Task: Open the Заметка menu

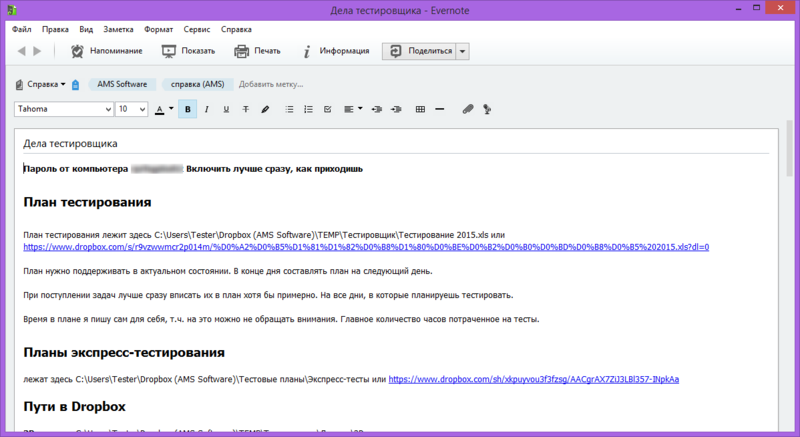Action: [118, 30]
